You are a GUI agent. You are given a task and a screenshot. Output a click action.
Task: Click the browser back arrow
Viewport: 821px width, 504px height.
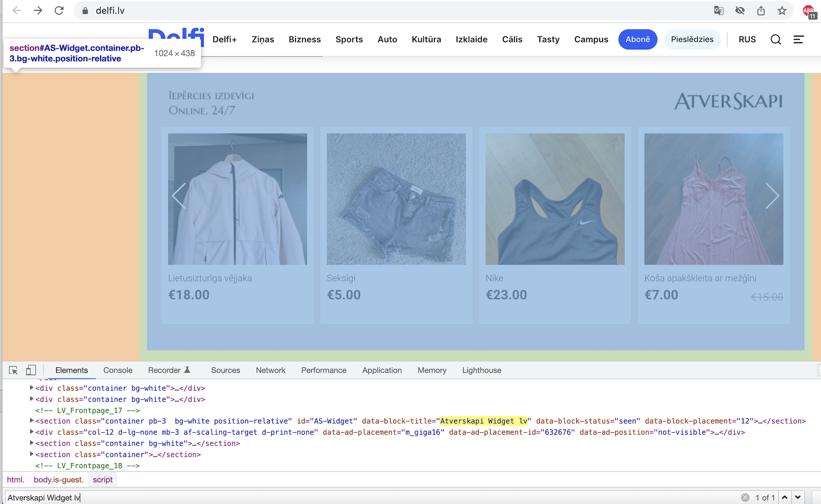pyautogui.click(x=17, y=11)
